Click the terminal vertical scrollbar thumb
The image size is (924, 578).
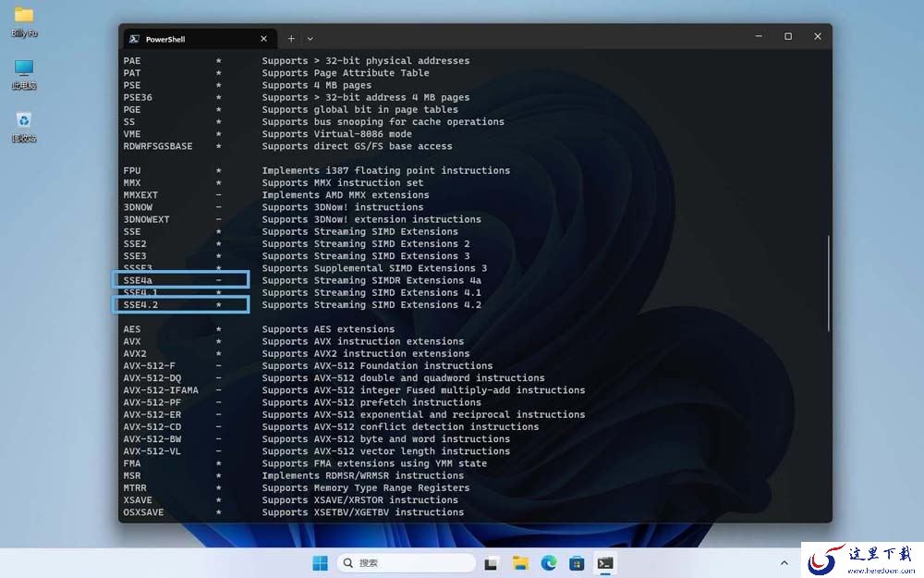tap(829, 283)
